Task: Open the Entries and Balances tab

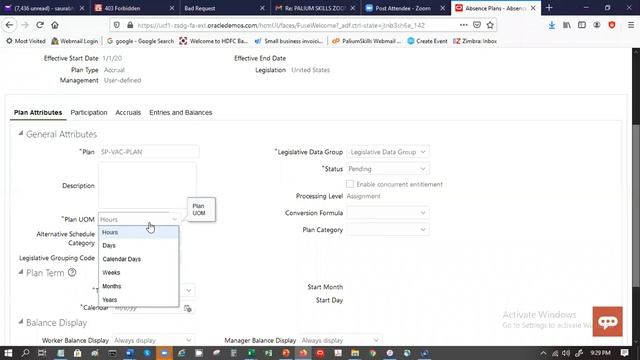Action: pos(181,113)
